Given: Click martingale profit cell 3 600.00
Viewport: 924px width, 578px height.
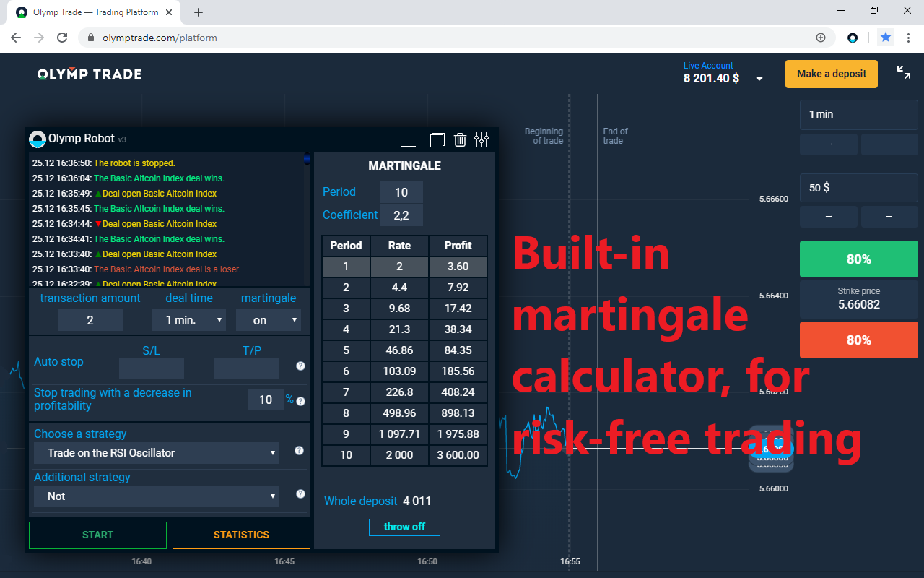Looking at the screenshot, I should (458, 455).
